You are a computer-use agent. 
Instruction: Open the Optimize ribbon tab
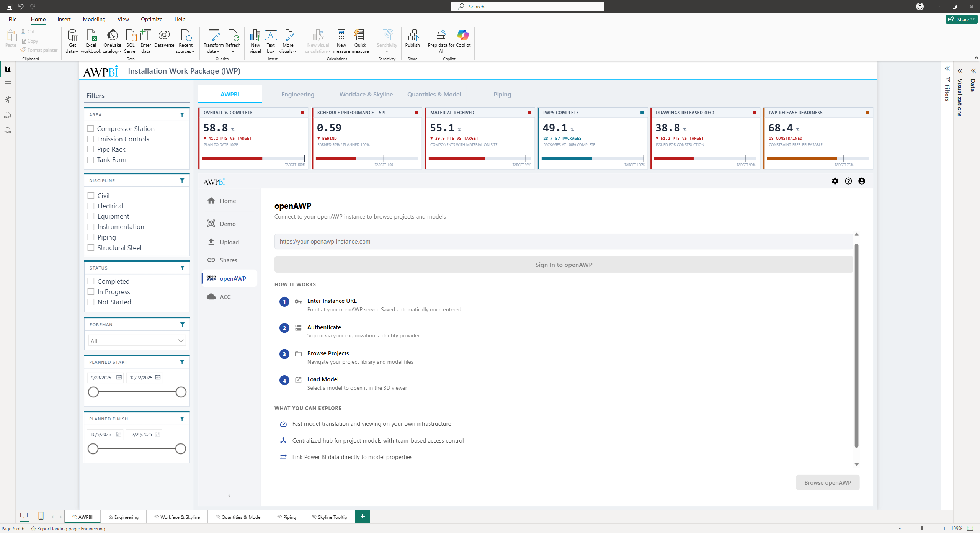(152, 19)
